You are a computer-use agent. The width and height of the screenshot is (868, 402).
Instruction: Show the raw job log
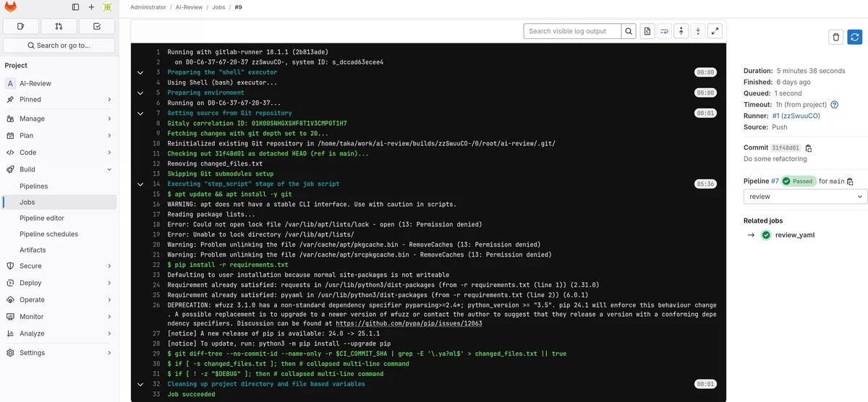click(647, 31)
